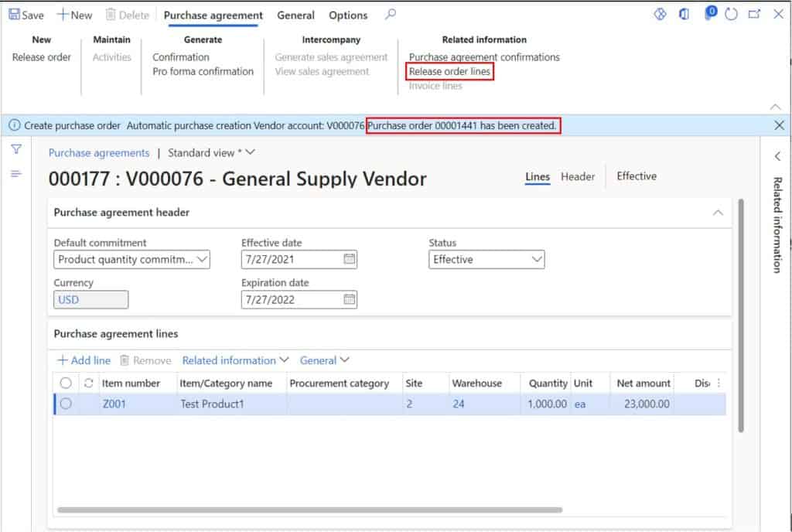Image resolution: width=792 pixels, height=532 pixels.
Task: Open the Header tab
Action: (577, 176)
